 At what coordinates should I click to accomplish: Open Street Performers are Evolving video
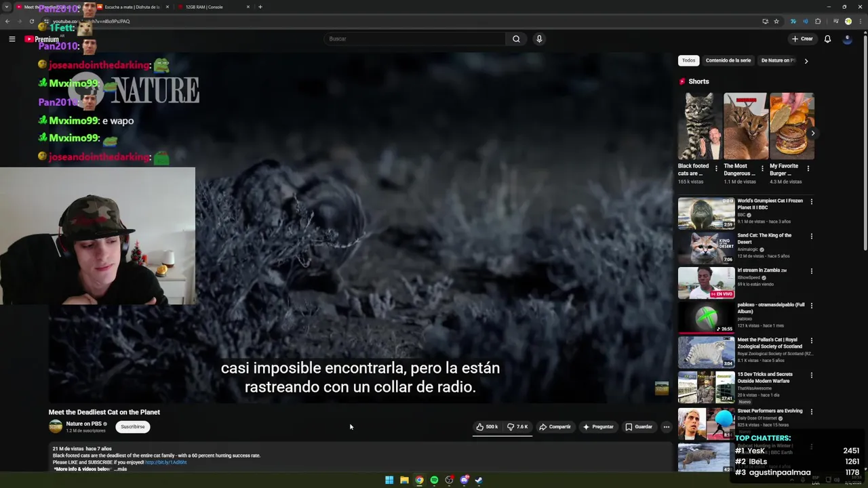(706, 423)
